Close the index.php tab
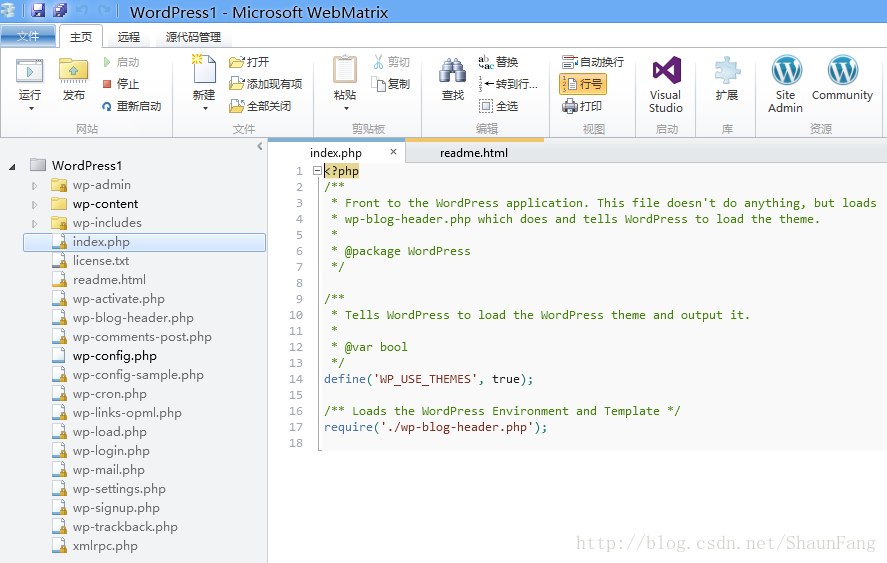Screen dimensions: 887x563 tap(393, 152)
